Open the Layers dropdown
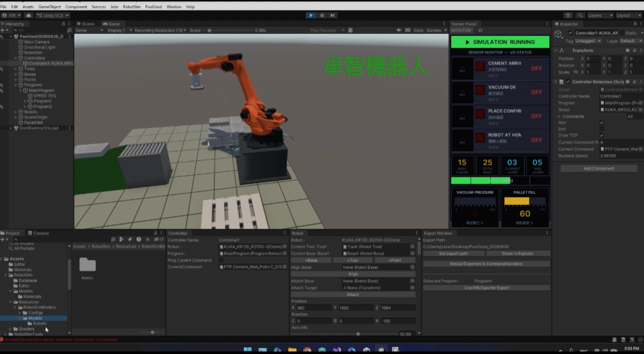The image size is (644, 354). (600, 15)
